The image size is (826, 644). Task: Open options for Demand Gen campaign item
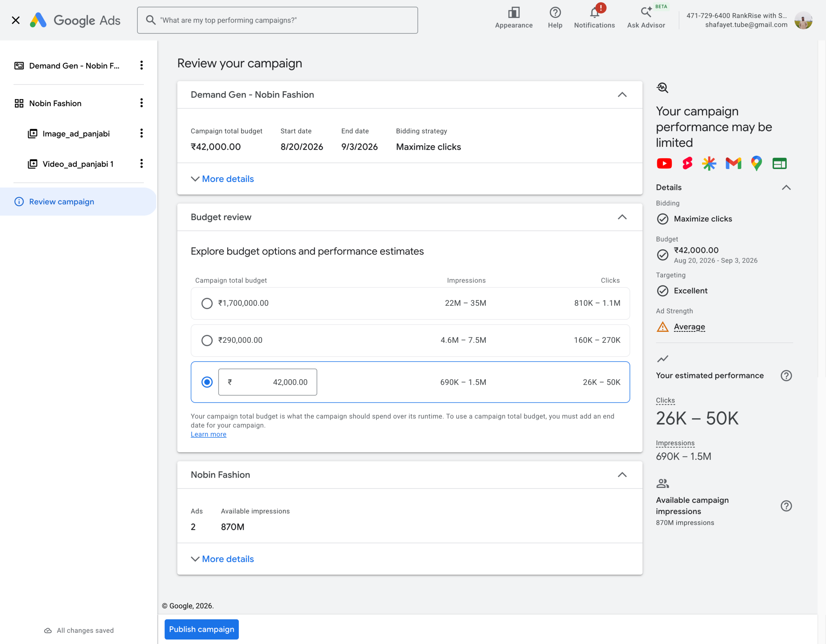pyautogui.click(x=141, y=65)
